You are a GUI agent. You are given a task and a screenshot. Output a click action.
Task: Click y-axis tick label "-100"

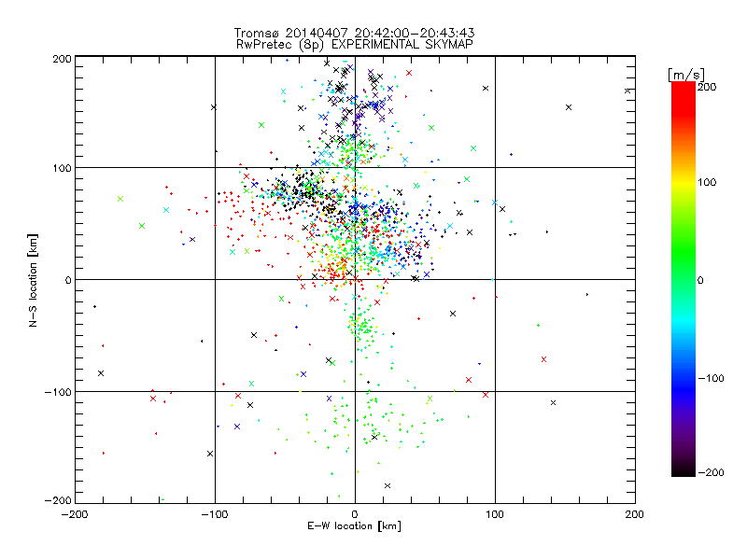tap(58, 392)
